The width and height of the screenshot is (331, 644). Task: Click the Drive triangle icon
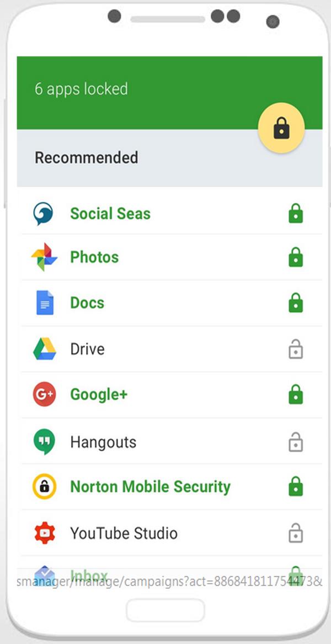(44, 349)
